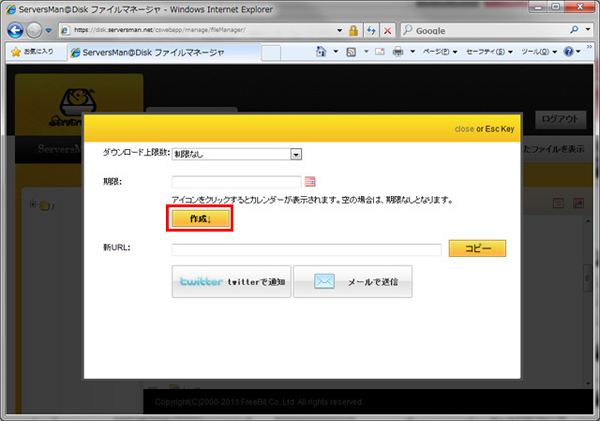This screenshot has width=600, height=421.
Task: Expand the command bar overflow chevron
Action: point(589,46)
